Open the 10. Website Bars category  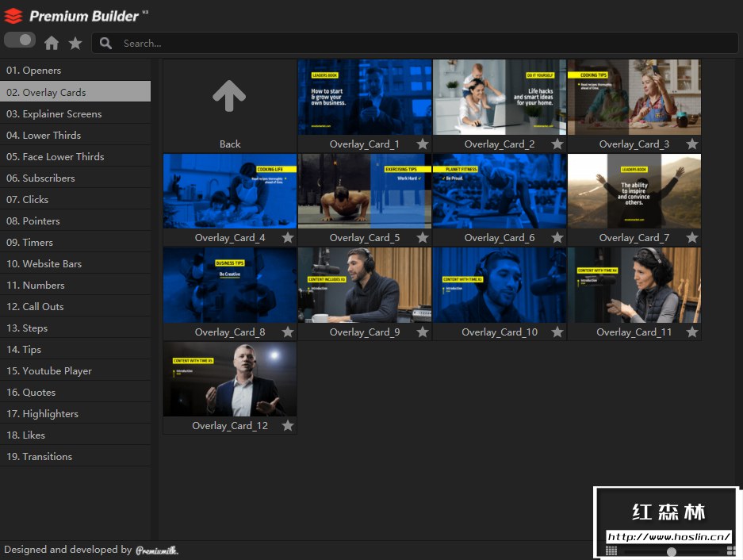75,263
